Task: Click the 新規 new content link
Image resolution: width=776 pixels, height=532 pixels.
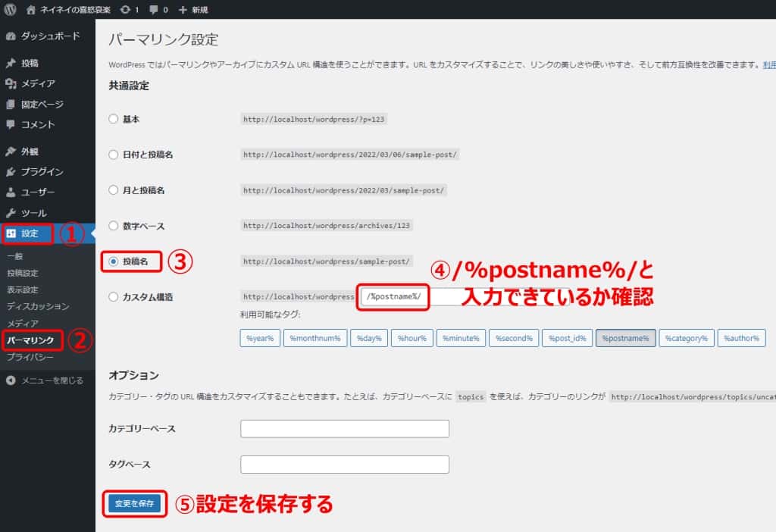Action: pyautogui.click(x=200, y=10)
